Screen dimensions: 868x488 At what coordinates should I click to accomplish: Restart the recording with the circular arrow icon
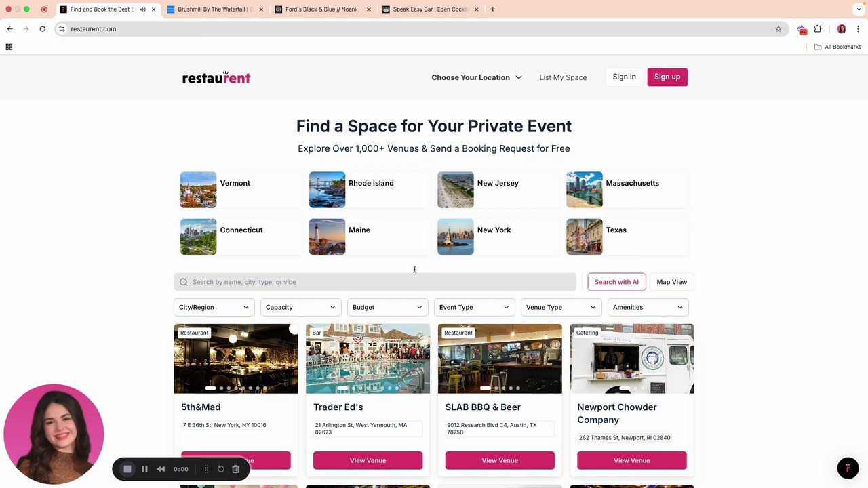coord(221,469)
